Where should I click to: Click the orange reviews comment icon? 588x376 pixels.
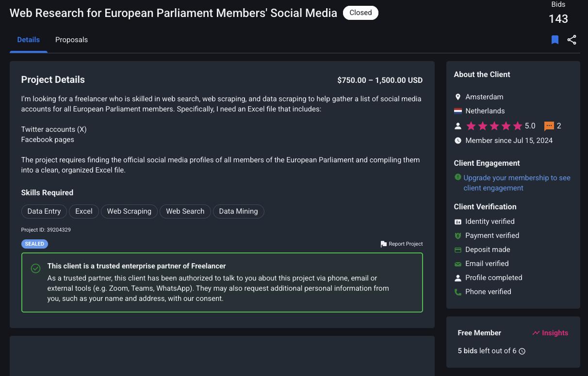[x=549, y=126]
